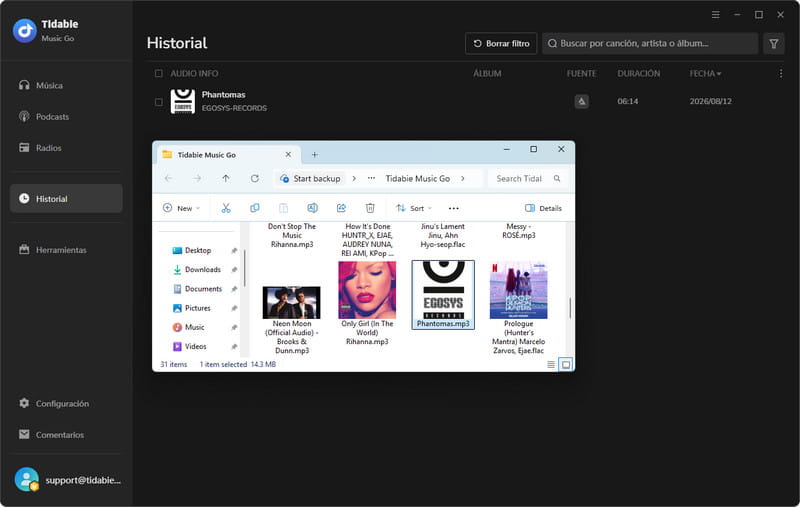Close the Tidabie Music Go Explorer tab
The width and height of the screenshot is (800, 507).
coord(288,154)
